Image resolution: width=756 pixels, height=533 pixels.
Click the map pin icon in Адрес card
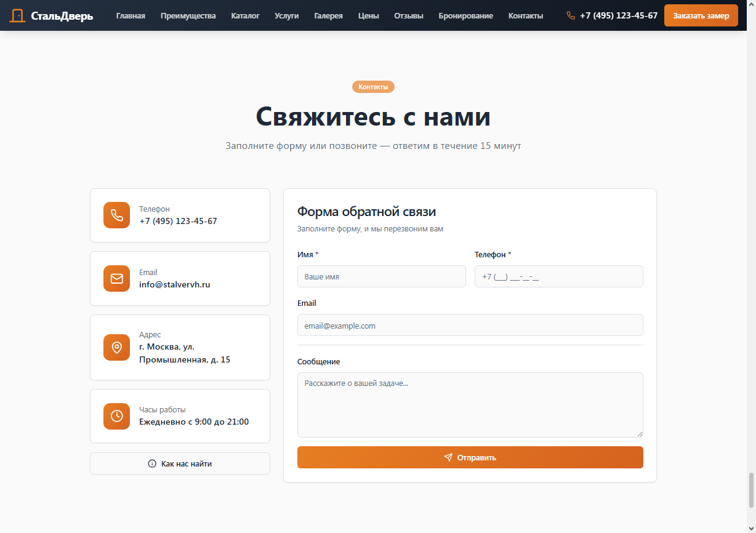(x=116, y=347)
